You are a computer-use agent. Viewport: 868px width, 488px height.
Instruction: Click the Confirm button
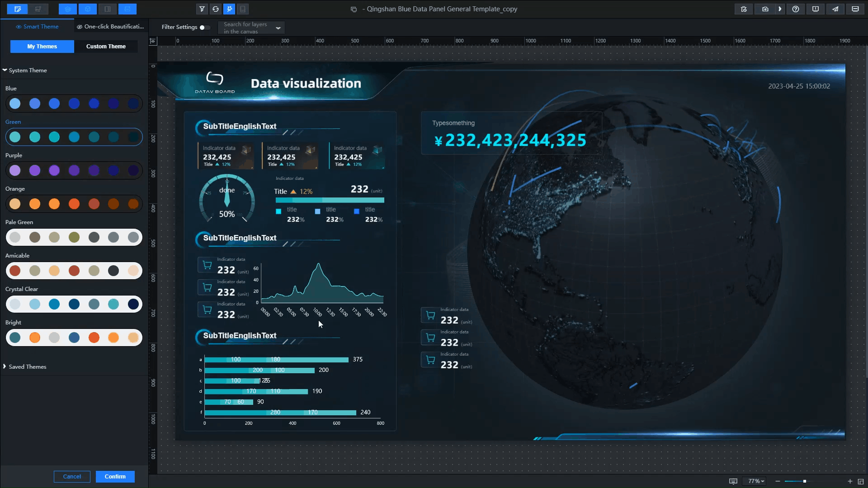click(115, 477)
